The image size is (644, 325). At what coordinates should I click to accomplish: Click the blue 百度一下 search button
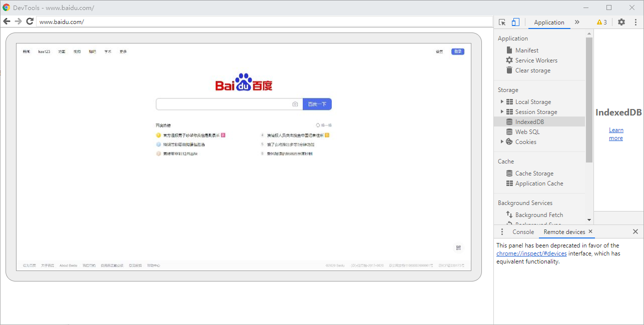(x=317, y=104)
